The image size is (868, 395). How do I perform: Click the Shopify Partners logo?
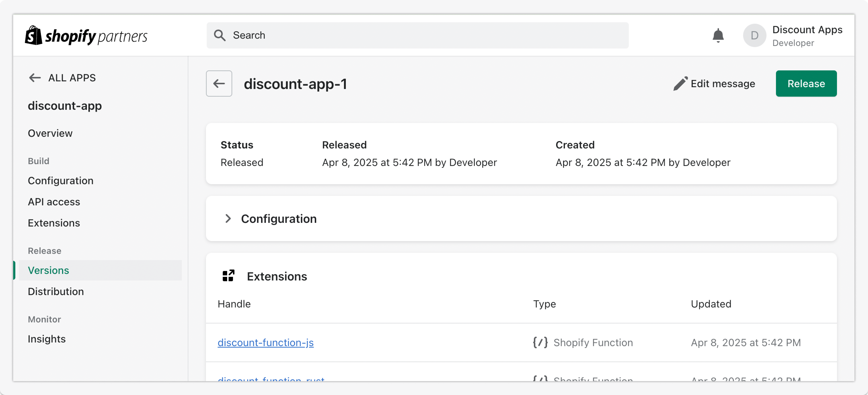pyautogui.click(x=86, y=36)
